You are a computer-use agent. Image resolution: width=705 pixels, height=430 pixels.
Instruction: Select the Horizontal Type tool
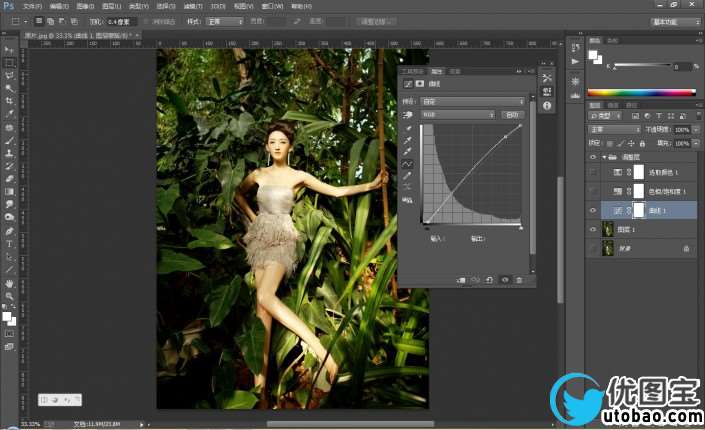pyautogui.click(x=9, y=244)
